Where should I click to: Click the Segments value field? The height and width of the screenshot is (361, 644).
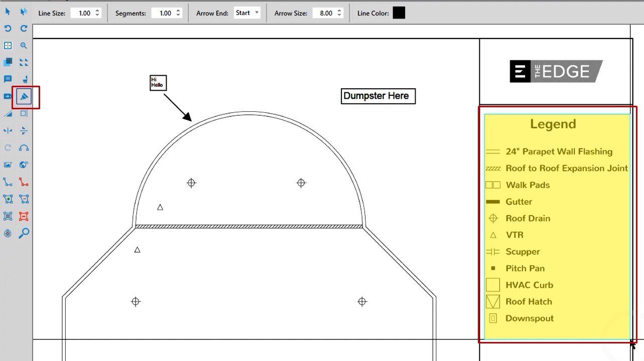(165, 13)
